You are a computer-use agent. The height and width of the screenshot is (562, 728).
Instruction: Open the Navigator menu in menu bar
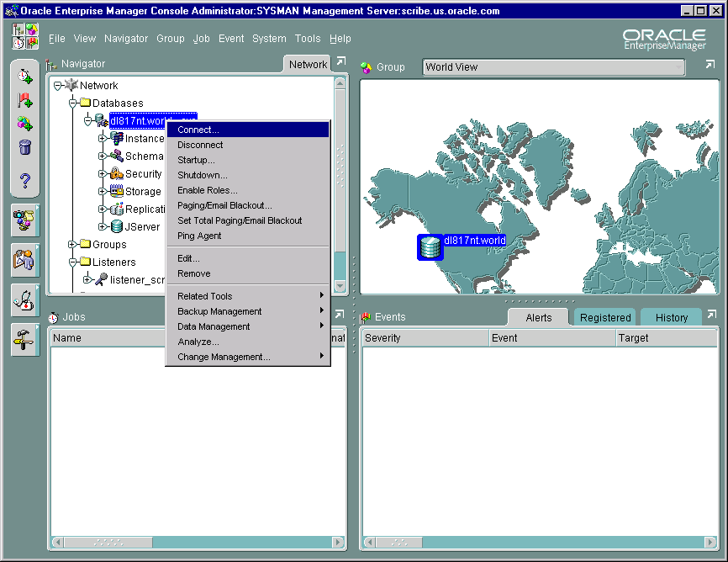126,39
